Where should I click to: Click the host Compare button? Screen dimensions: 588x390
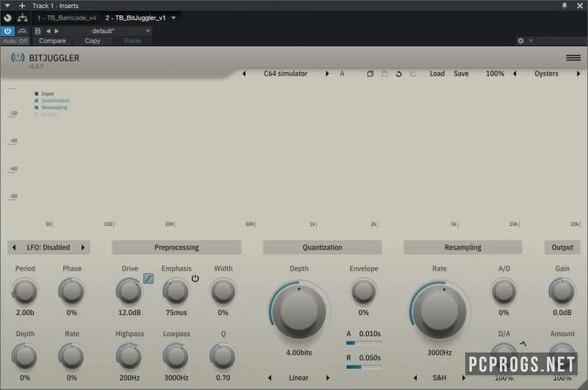tap(52, 40)
